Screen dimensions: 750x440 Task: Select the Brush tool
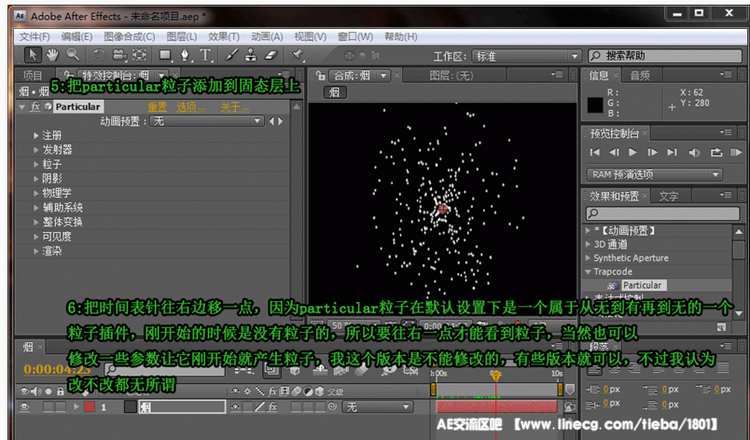[x=232, y=55]
